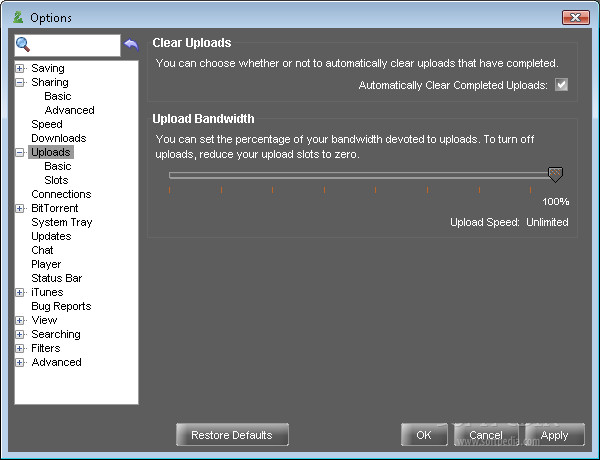Screen dimensions: 600x460
Task: Open the Status Bar options
Action: coord(57,278)
